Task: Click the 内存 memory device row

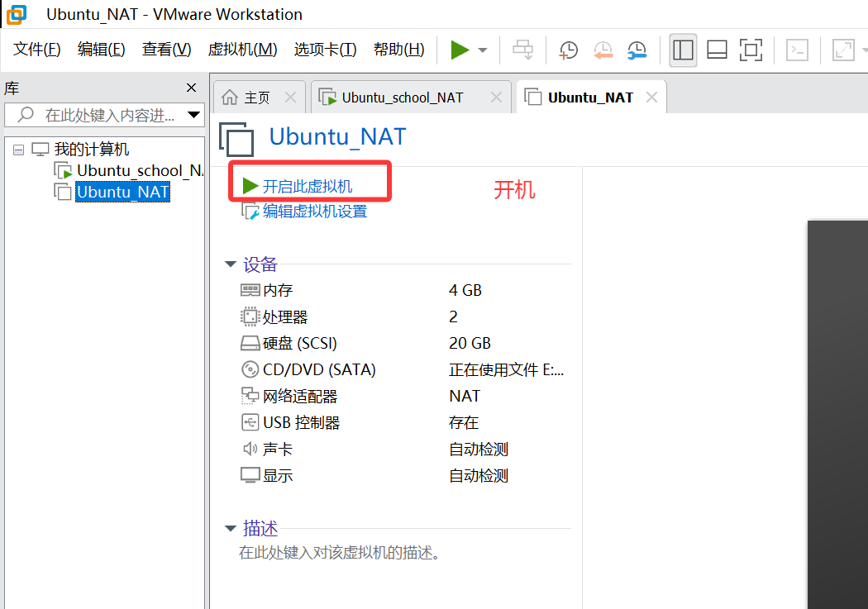Action: coord(404,290)
